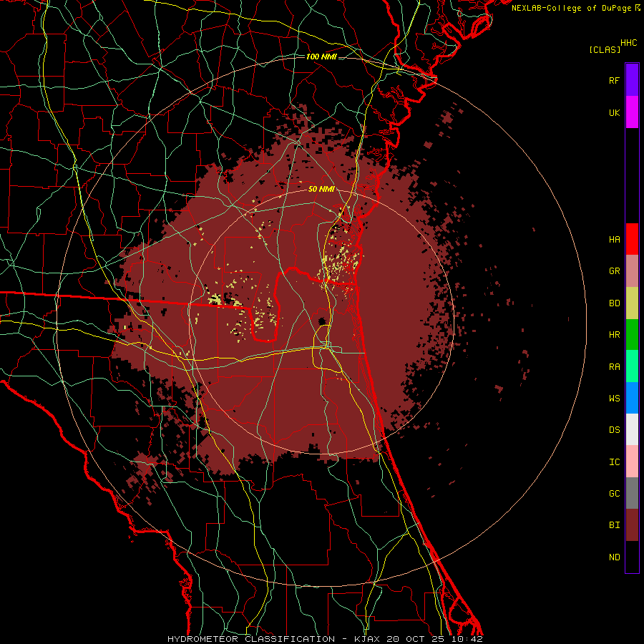Click the UK legend label
Image resolution: width=644 pixels, height=644 pixels.
[x=614, y=112]
